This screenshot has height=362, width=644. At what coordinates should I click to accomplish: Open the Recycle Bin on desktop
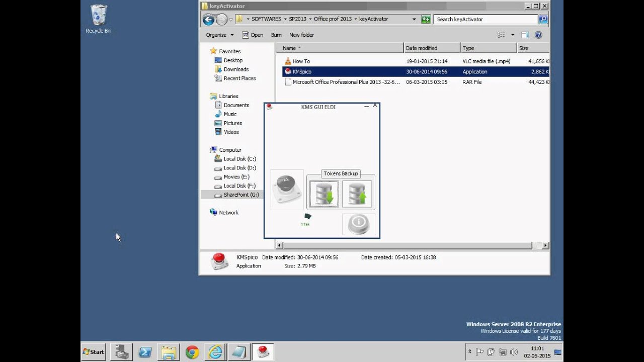pos(99,19)
